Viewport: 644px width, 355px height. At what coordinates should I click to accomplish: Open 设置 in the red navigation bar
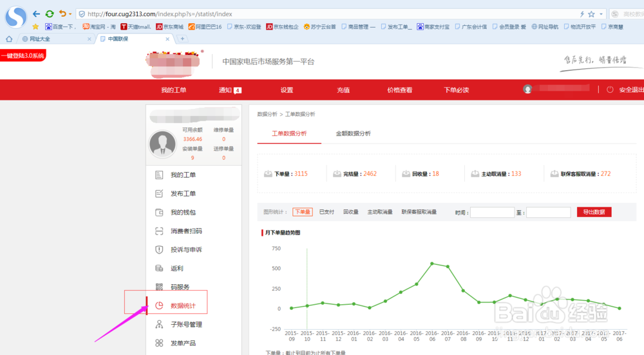click(x=287, y=90)
